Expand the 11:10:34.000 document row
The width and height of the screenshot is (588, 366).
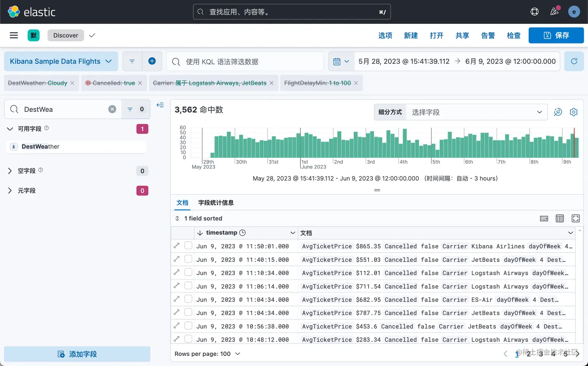tap(177, 272)
